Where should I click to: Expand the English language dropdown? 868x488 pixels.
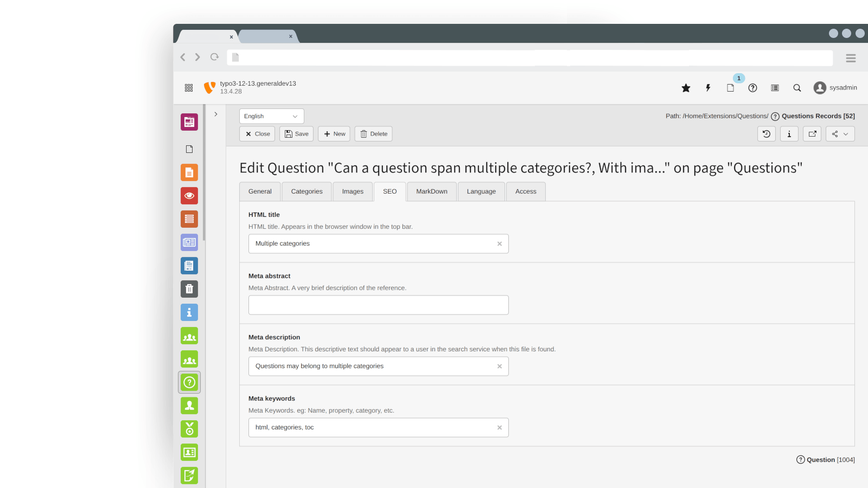point(271,116)
